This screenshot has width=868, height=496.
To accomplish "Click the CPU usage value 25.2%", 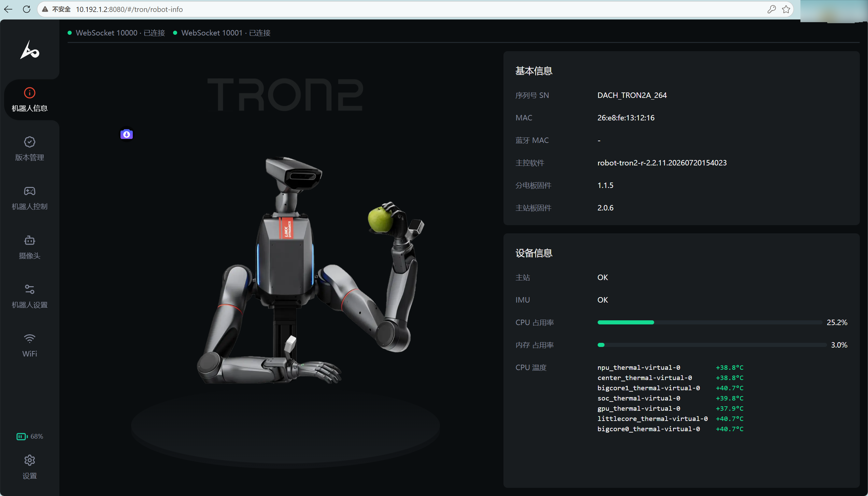I will click(x=837, y=322).
